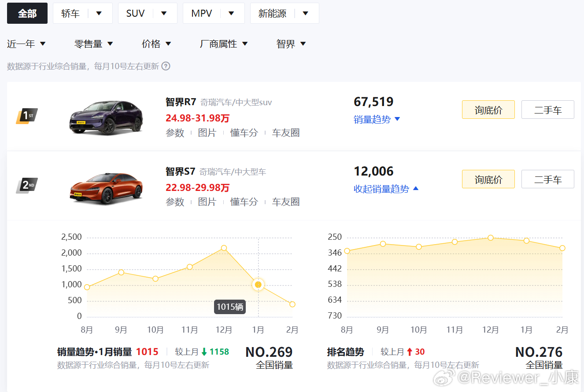Viewport: 584px width, 392px height.
Task: Click the green down arrow beside 1158
Action: click(x=204, y=352)
